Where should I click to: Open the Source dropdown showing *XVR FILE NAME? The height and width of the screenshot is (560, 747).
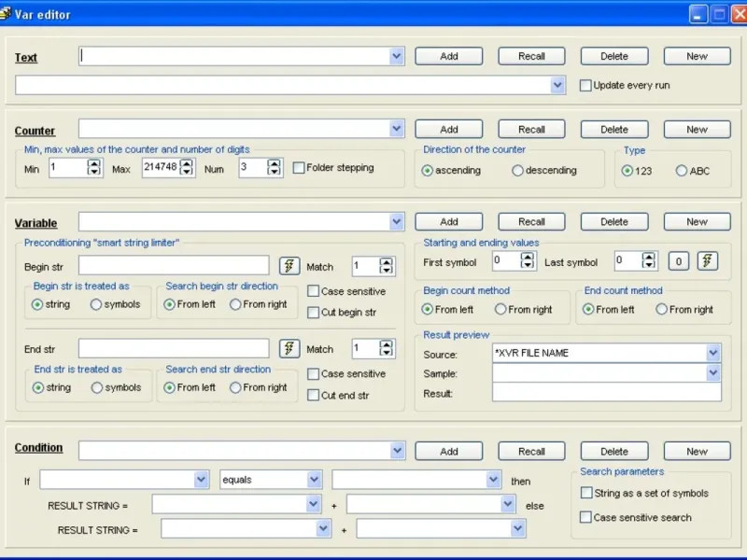click(x=713, y=353)
